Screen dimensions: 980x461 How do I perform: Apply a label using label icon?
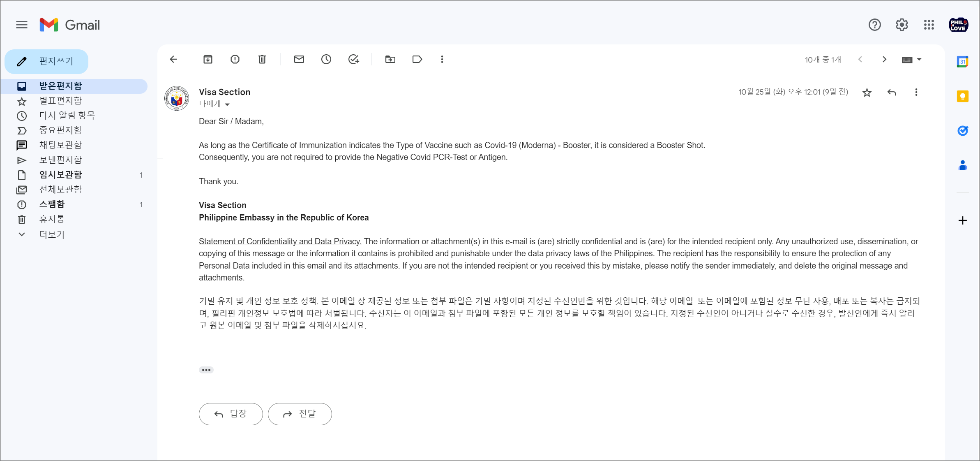pos(417,60)
